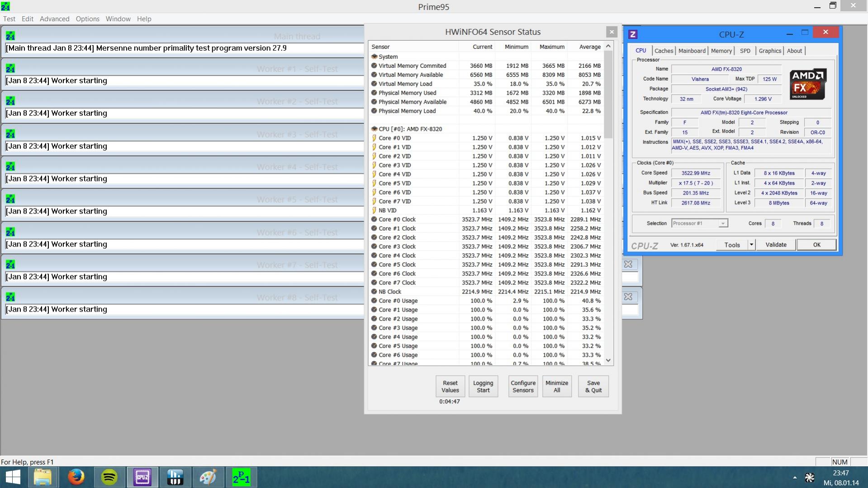Image resolution: width=868 pixels, height=488 pixels.
Task: Click the NB VID voltage icon
Action: pos(374,210)
